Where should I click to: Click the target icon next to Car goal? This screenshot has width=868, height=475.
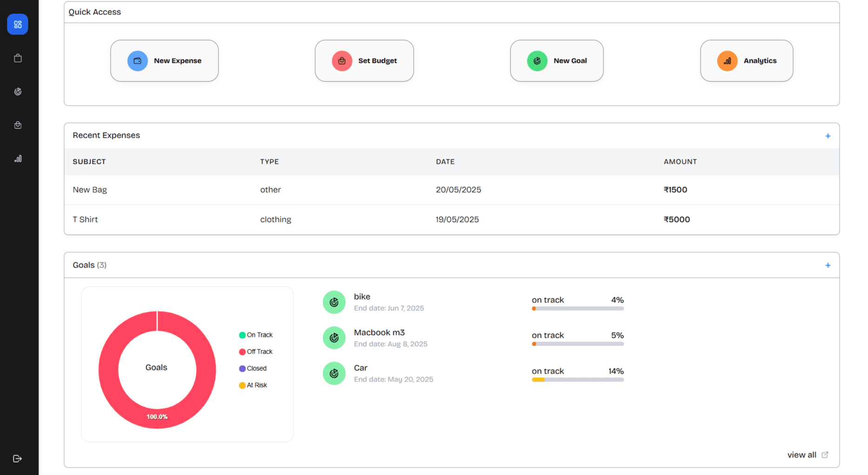pos(334,373)
